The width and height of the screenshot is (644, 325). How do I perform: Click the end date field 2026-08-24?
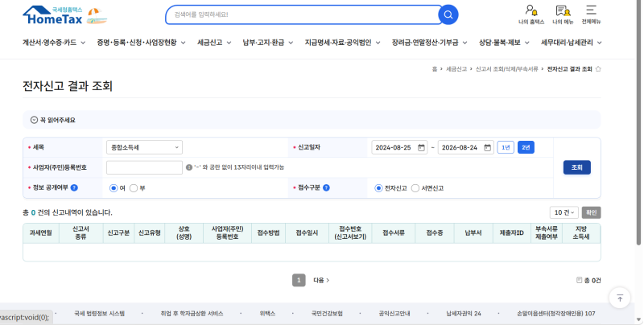tap(465, 147)
